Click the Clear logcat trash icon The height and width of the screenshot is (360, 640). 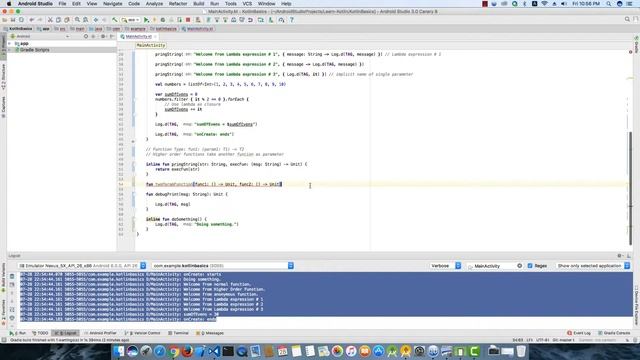tap(12, 276)
